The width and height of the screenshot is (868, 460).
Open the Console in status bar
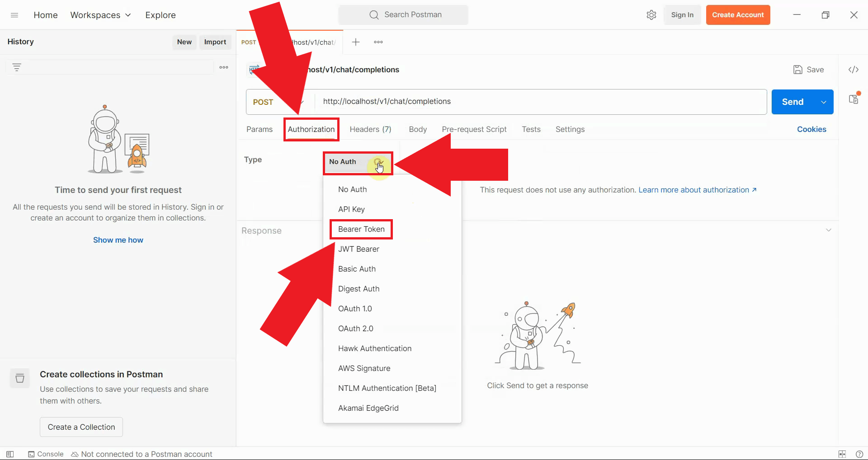click(46, 454)
